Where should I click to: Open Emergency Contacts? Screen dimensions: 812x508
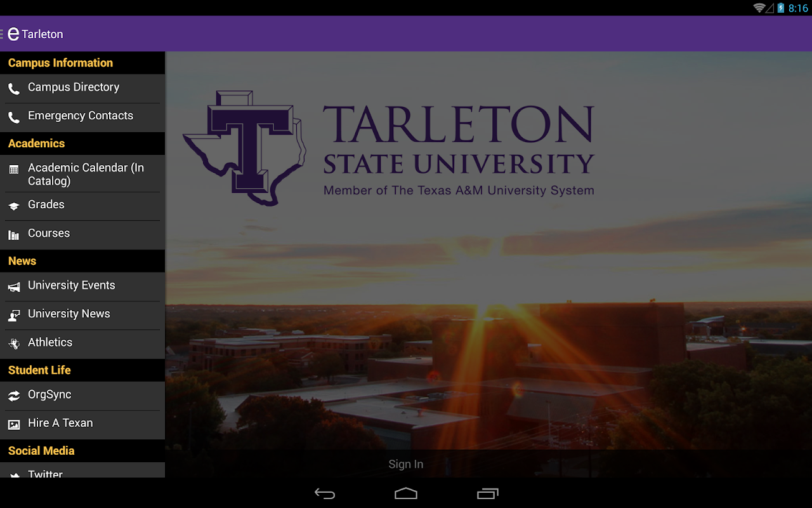(82, 117)
